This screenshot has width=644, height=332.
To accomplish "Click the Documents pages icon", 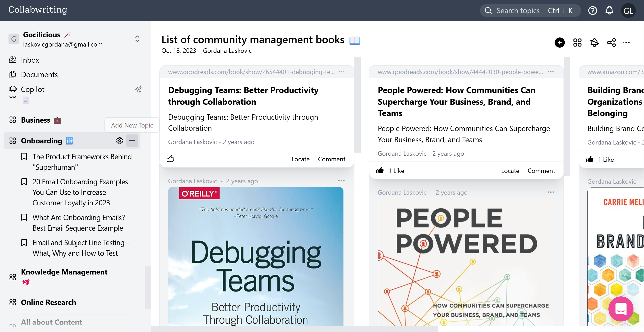I will click(x=13, y=74).
